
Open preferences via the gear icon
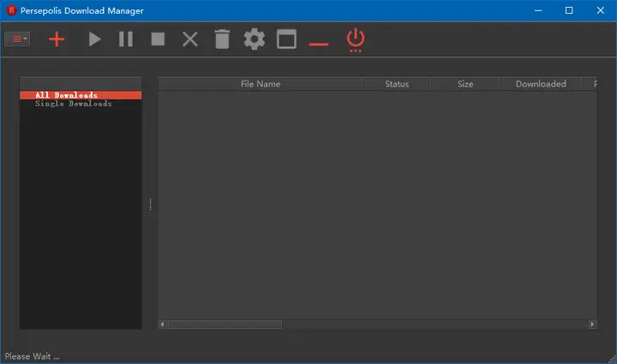click(255, 39)
